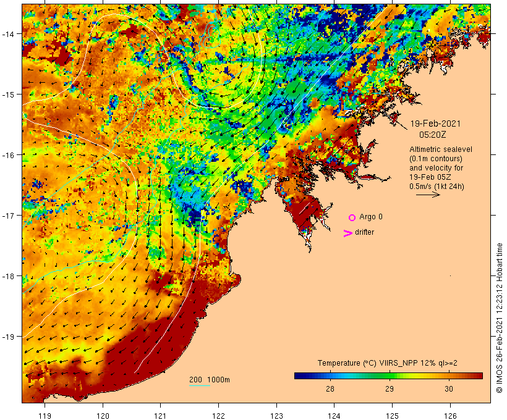This screenshot has height=420, width=507.
Task: Click the 28 label under the color bar
Action: [x=330, y=388]
